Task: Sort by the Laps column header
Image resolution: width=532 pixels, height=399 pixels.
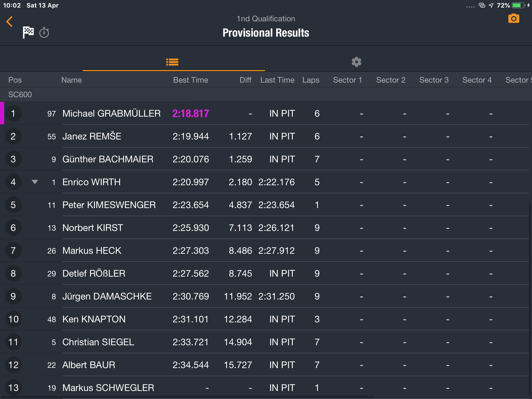Action: pyautogui.click(x=311, y=80)
